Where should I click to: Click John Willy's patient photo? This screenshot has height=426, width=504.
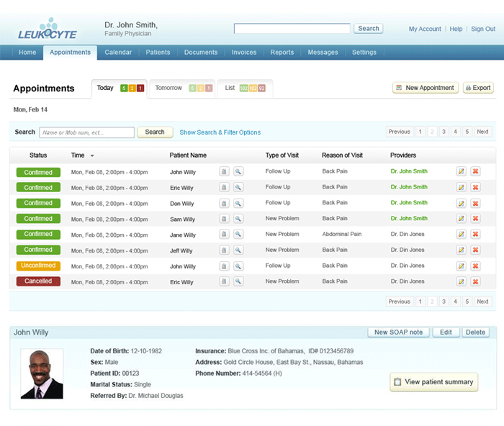point(42,374)
